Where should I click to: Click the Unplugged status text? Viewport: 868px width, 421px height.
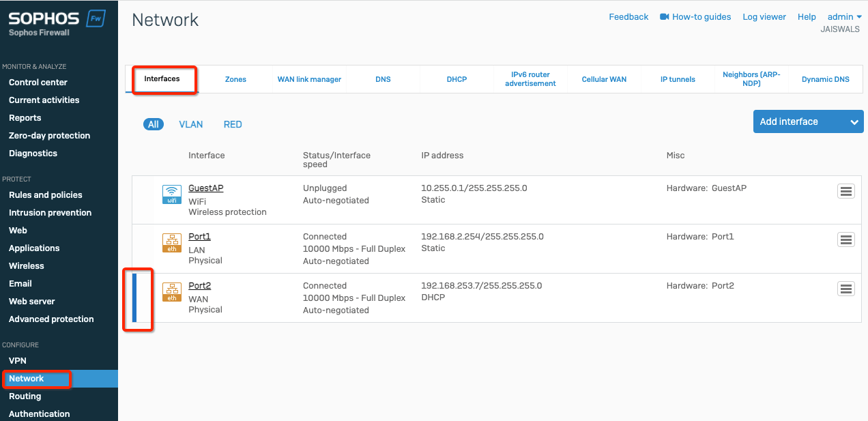(325, 188)
